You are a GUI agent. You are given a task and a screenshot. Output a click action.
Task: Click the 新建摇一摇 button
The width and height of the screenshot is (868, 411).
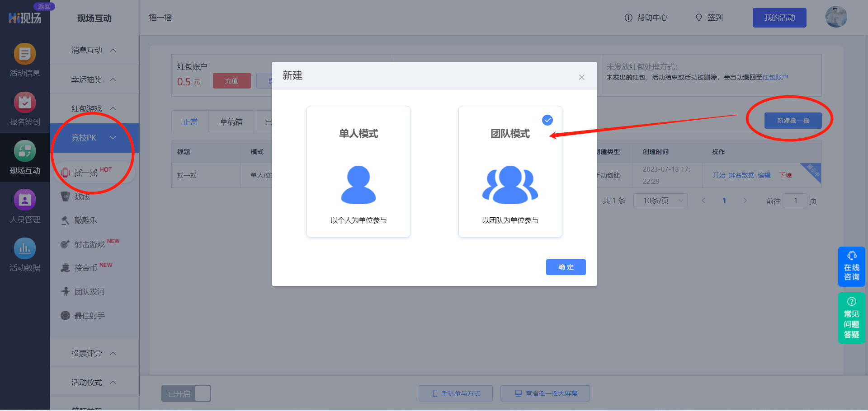793,121
